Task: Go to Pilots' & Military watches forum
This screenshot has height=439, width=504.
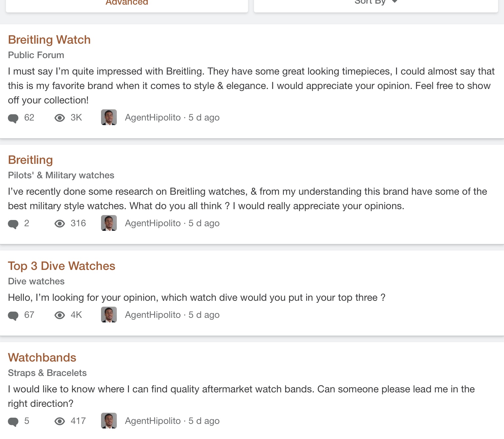Action: (x=61, y=175)
